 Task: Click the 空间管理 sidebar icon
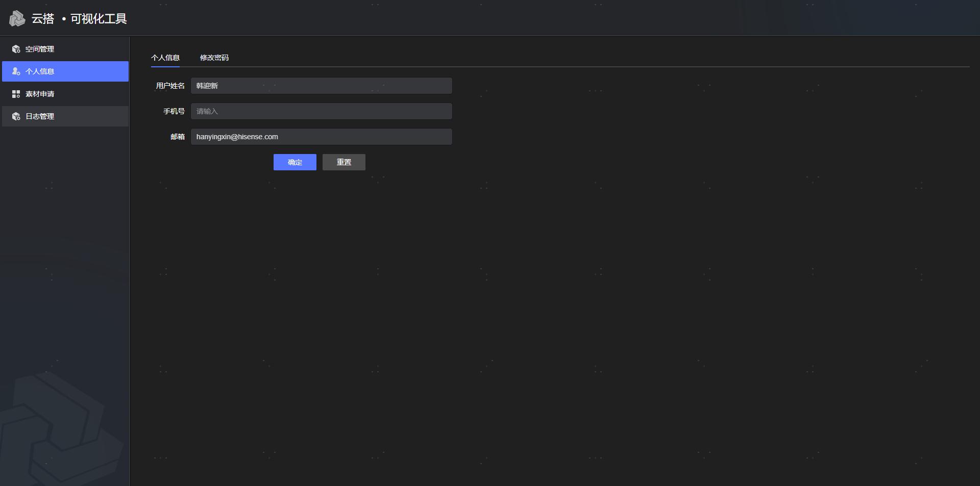click(x=16, y=49)
